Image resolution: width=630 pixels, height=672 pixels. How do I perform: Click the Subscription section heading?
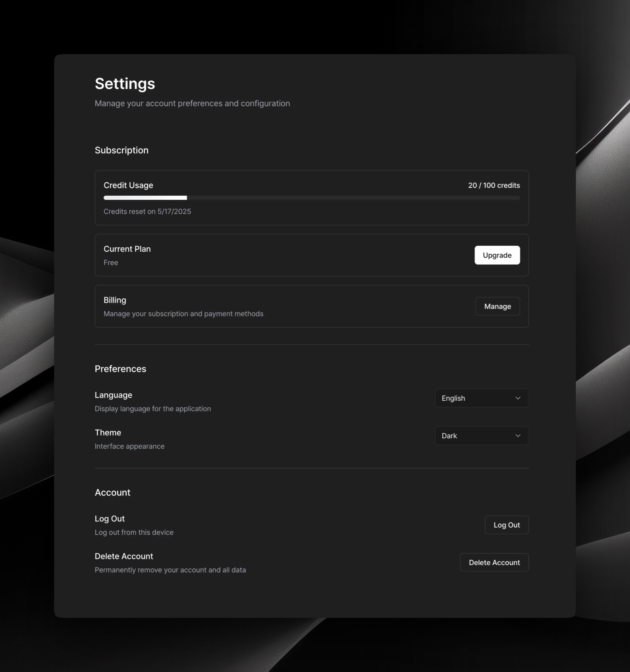121,150
